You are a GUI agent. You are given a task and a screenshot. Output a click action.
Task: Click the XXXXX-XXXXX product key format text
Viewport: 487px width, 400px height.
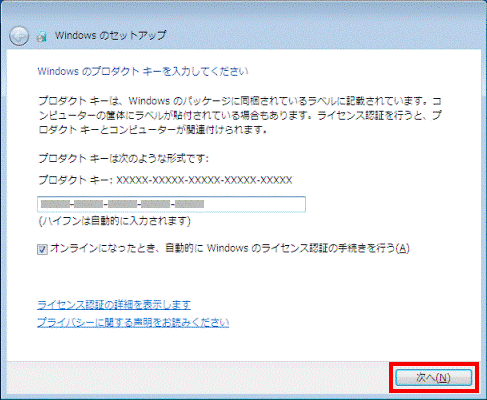coord(204,180)
